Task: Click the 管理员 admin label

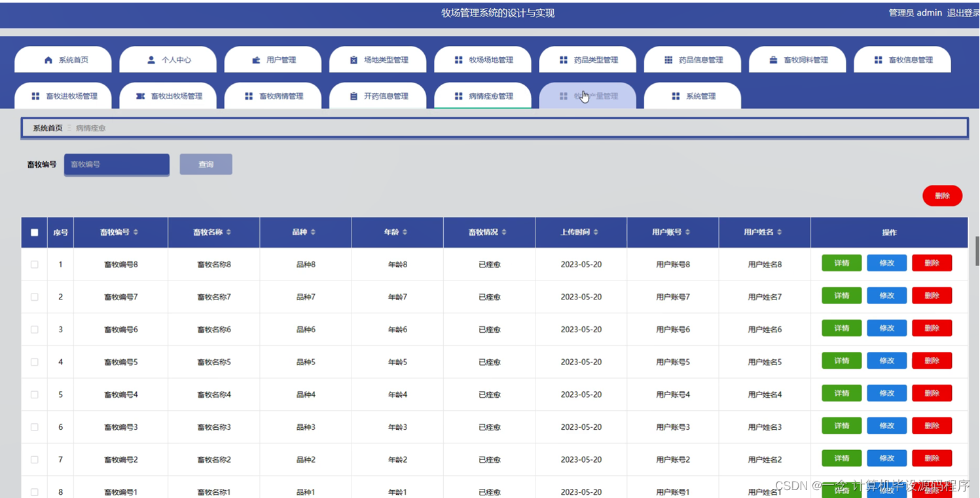Action: pyautogui.click(x=915, y=13)
